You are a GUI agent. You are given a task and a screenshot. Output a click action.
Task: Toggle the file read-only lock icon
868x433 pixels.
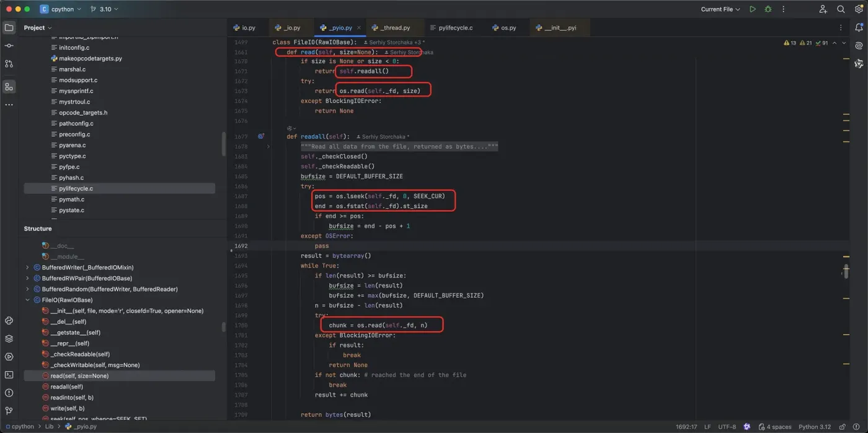pyautogui.click(x=842, y=427)
